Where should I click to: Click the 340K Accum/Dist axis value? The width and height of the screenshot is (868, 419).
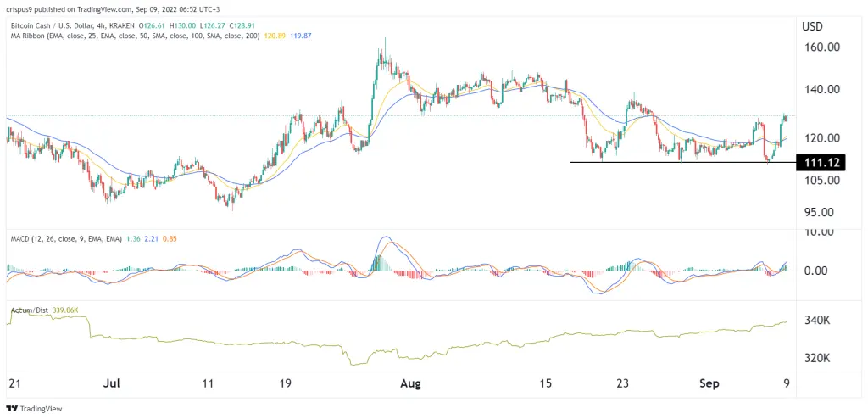coord(816,321)
